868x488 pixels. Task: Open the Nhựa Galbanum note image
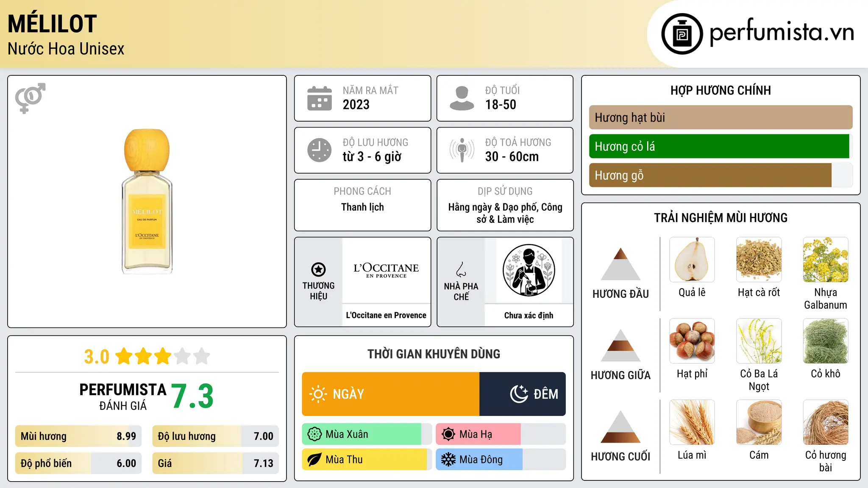(826, 260)
